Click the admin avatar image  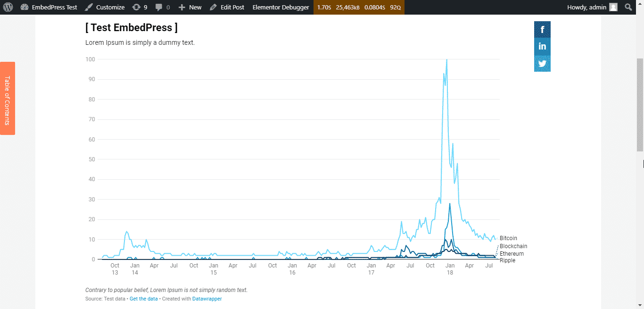(613, 7)
